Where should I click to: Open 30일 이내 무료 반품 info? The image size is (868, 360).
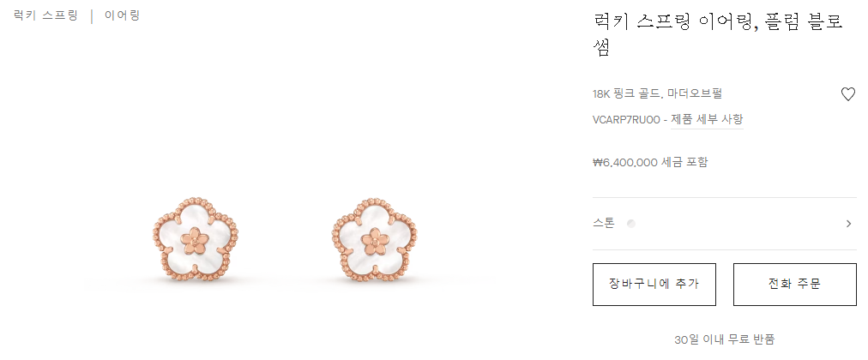tap(724, 339)
